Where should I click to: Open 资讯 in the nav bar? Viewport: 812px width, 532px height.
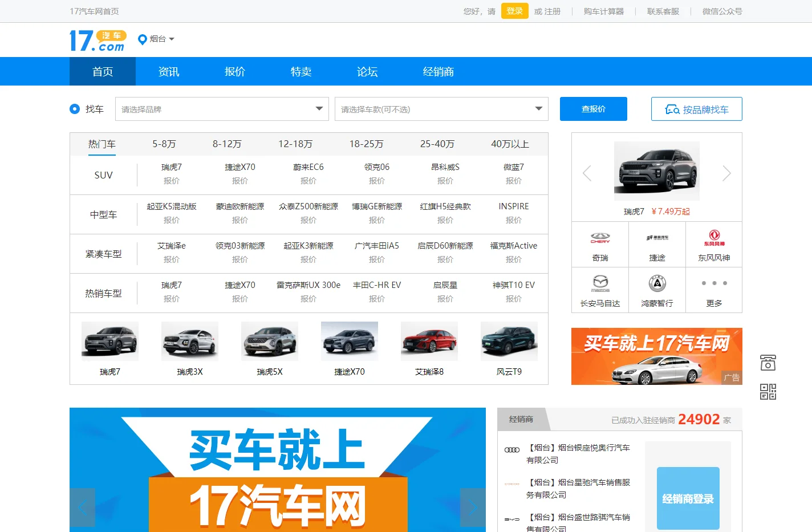(169, 71)
